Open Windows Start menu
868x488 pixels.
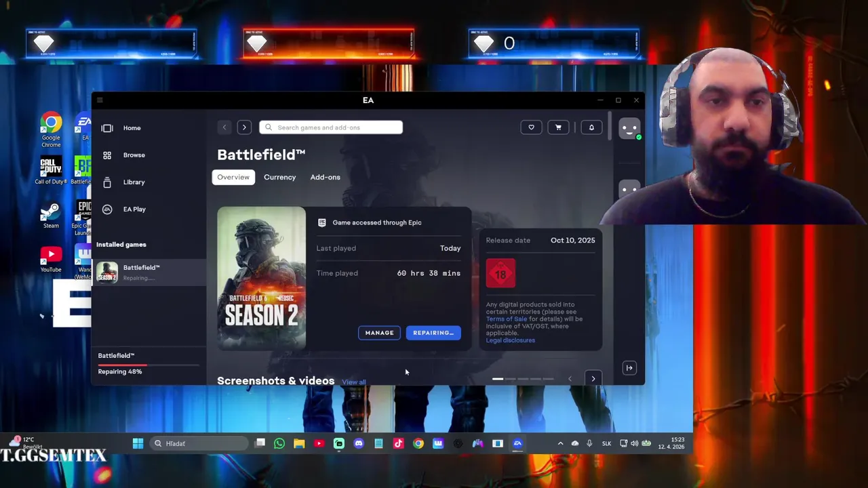(x=138, y=443)
